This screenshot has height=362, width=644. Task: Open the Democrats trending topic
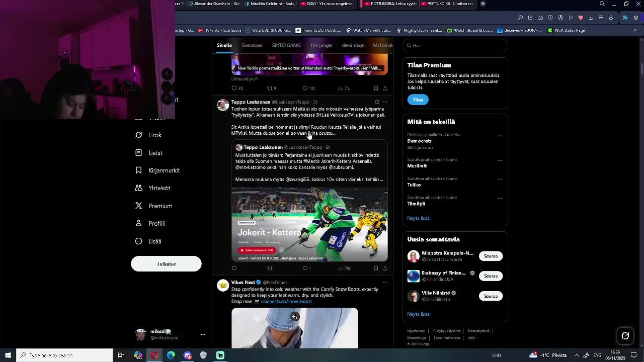click(x=420, y=141)
